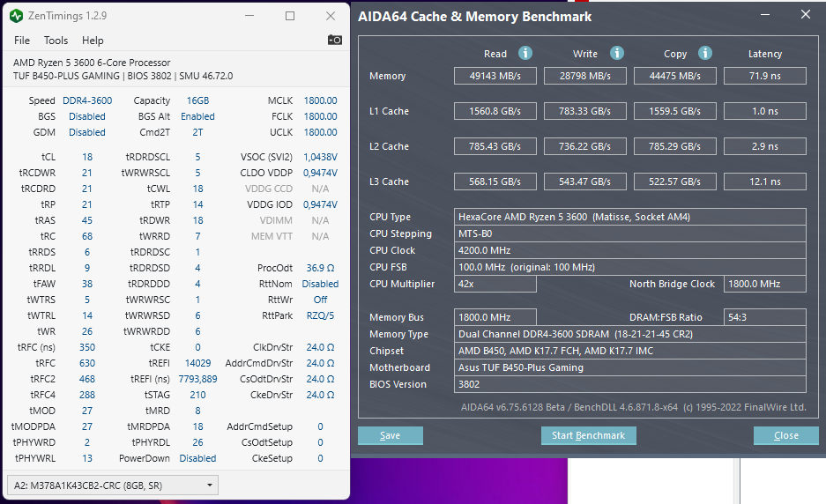The width and height of the screenshot is (826, 504).
Task: Click the ZenTimings screenshot camera icon
Action: [334, 40]
